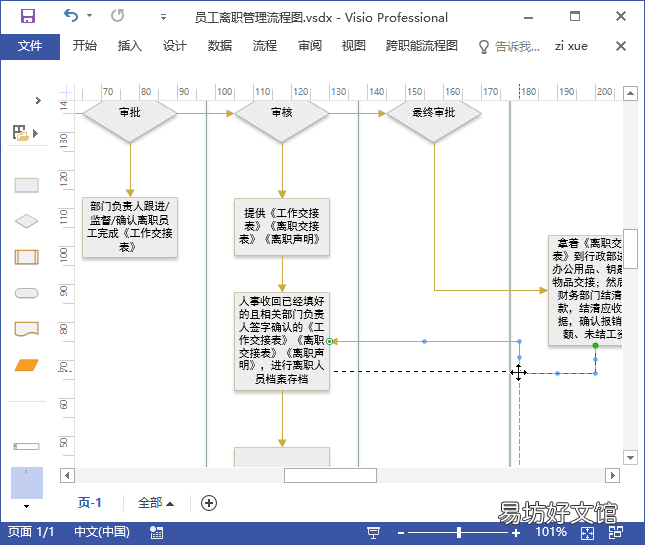Image resolution: width=645 pixels, height=545 pixels.
Task: Open Customize Quick Access Toolbar dropdown
Action: 163,17
